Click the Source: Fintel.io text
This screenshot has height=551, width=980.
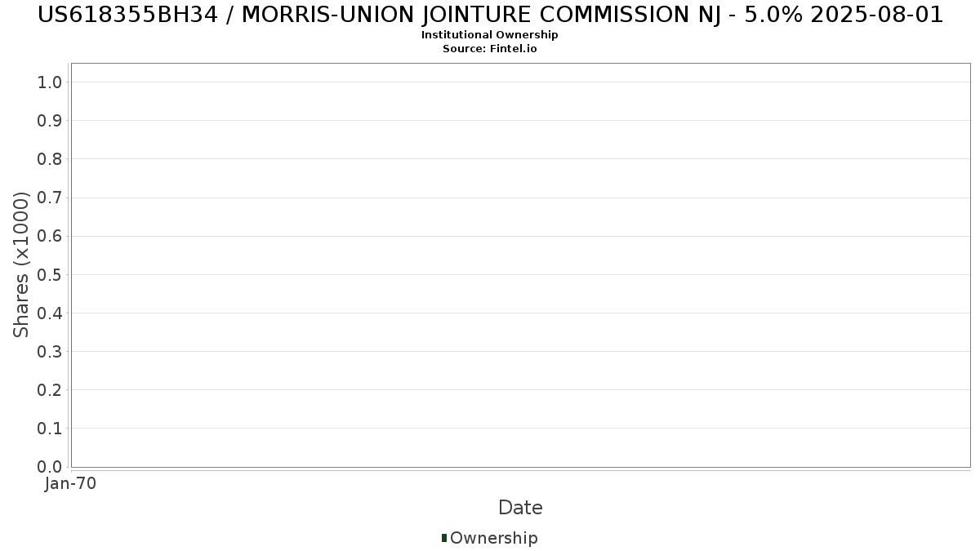coord(489,48)
